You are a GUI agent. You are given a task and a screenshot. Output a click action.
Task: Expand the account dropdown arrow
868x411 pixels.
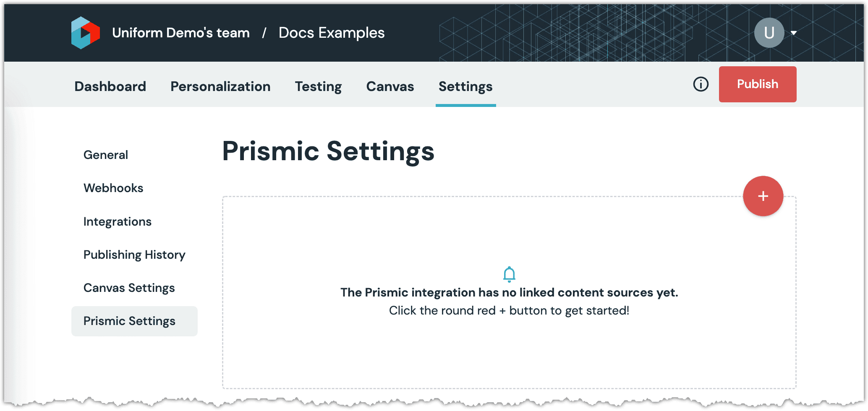point(794,33)
